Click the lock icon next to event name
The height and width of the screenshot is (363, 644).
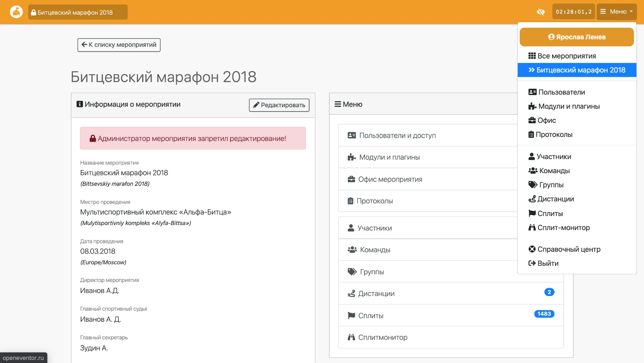click(33, 12)
